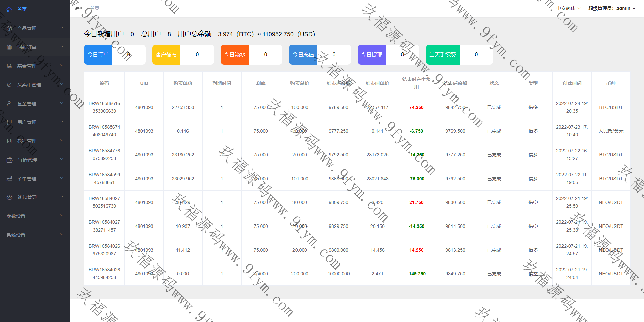The image size is (644, 322).
Task: Open the 超级管理员 admin account dropdown
Action: pyautogui.click(x=611, y=8)
